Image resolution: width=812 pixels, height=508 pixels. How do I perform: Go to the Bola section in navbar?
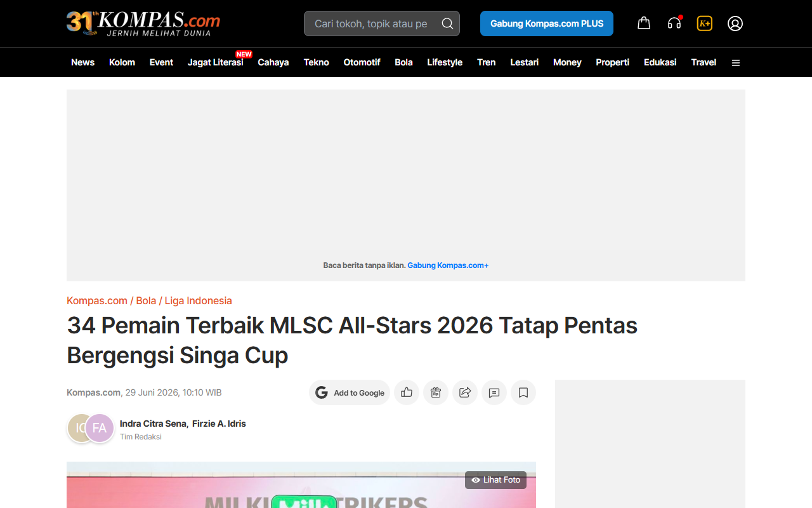point(404,62)
